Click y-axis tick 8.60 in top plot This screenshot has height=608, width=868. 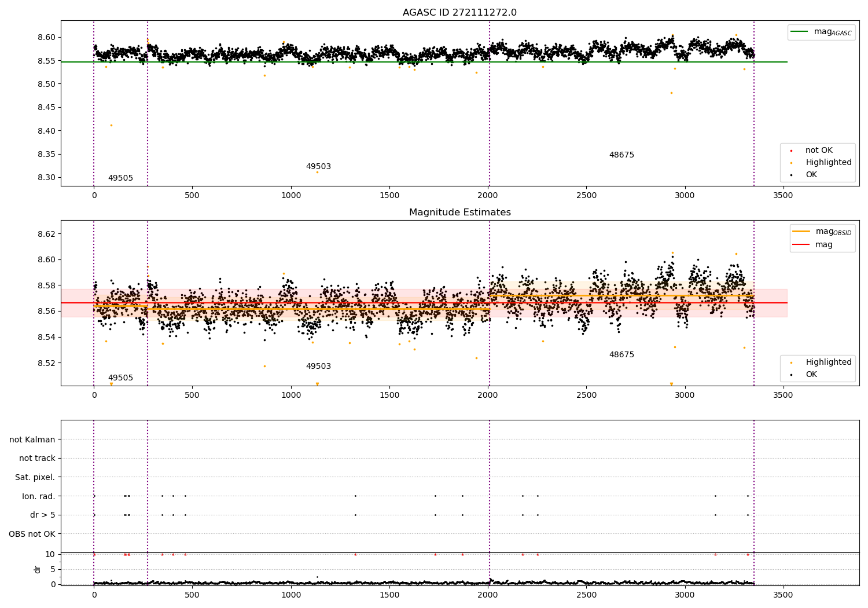(47, 37)
